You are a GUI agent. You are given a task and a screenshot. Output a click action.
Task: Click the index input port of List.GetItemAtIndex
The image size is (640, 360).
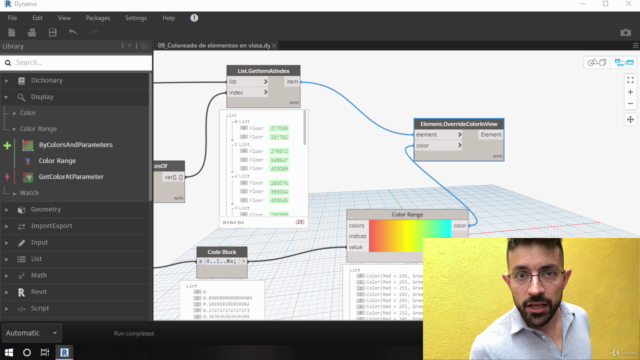coord(247,93)
